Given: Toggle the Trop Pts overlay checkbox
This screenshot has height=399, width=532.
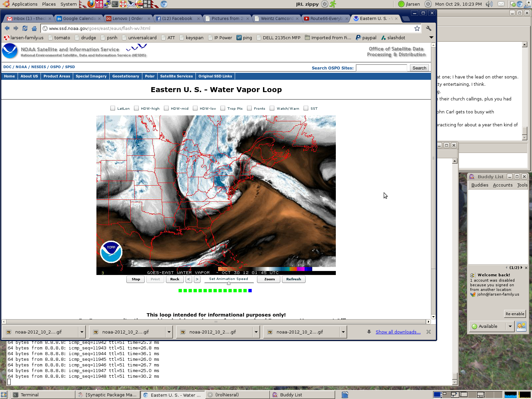Looking at the screenshot, I should pos(223,108).
